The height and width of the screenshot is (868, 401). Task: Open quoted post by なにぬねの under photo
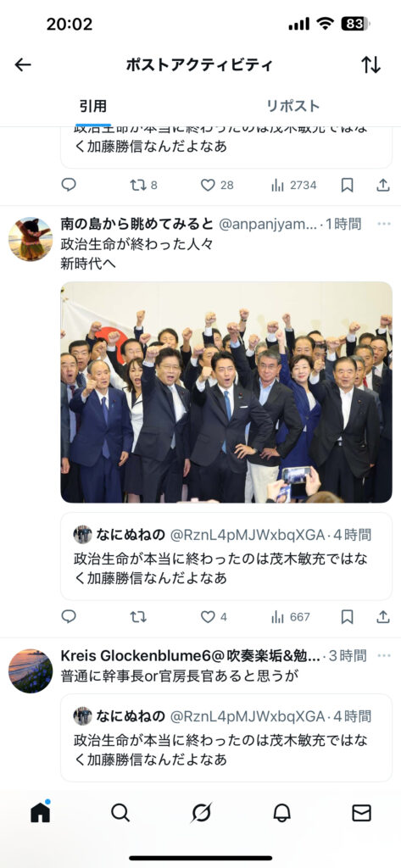(x=226, y=556)
